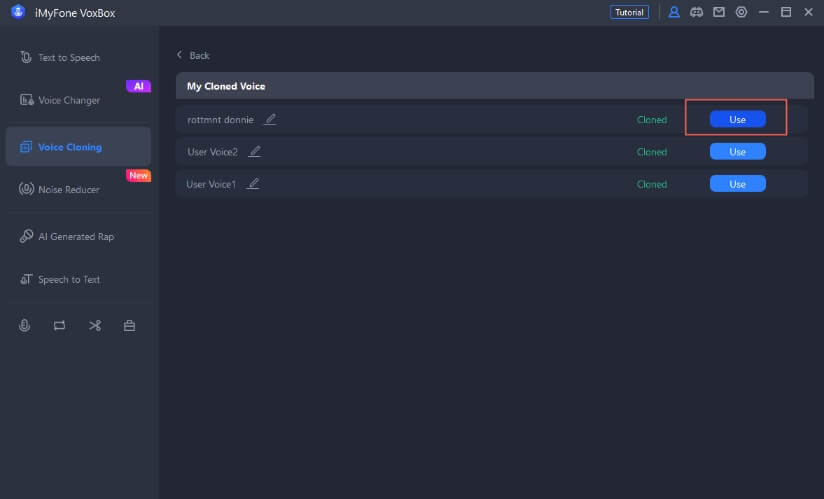Open the microphone recording tool
824x499 pixels.
[24, 326]
